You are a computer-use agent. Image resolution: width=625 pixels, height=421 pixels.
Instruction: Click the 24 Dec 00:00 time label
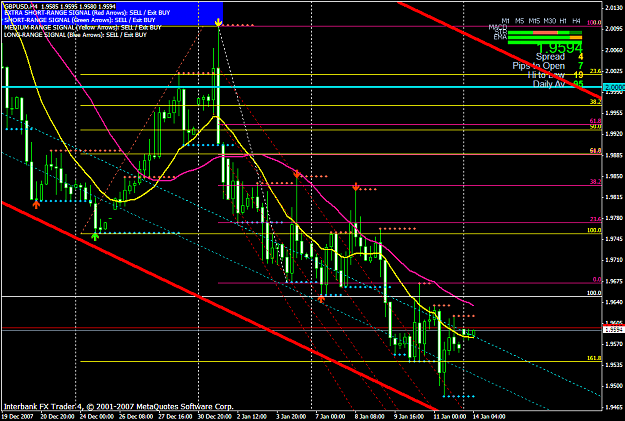(96, 417)
